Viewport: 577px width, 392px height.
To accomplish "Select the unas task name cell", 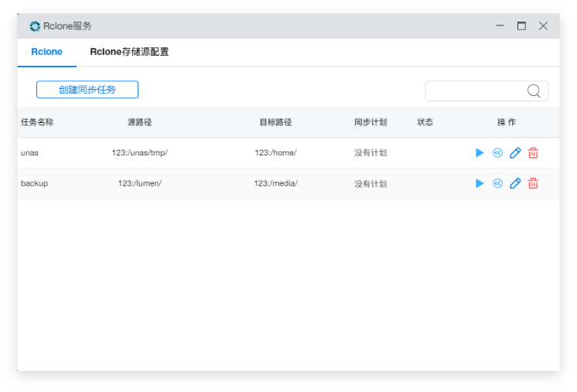I will tap(29, 152).
